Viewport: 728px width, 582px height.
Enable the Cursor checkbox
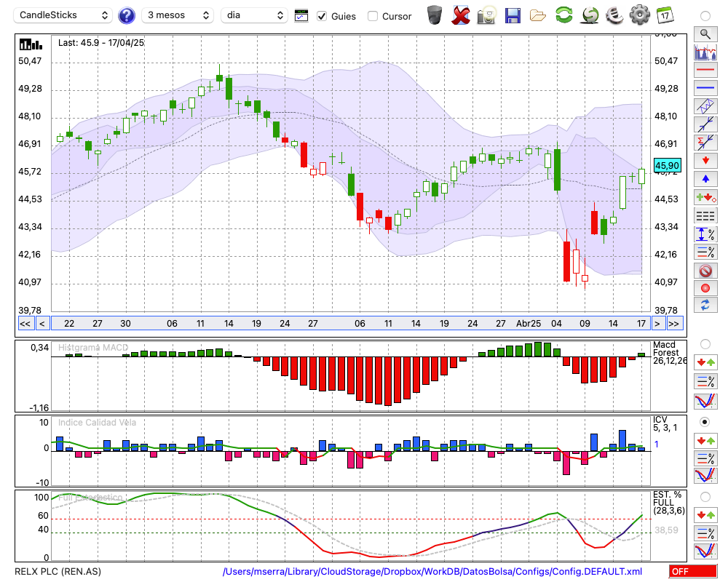[372, 16]
